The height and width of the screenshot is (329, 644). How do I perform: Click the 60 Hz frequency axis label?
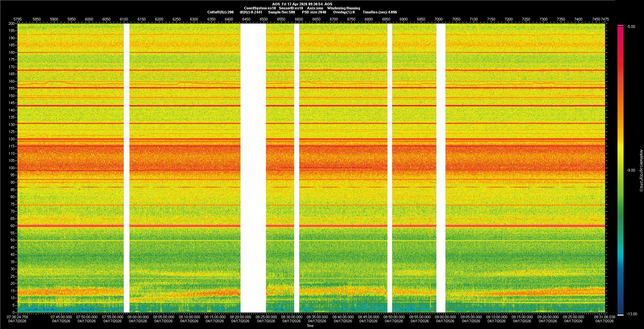(12, 226)
